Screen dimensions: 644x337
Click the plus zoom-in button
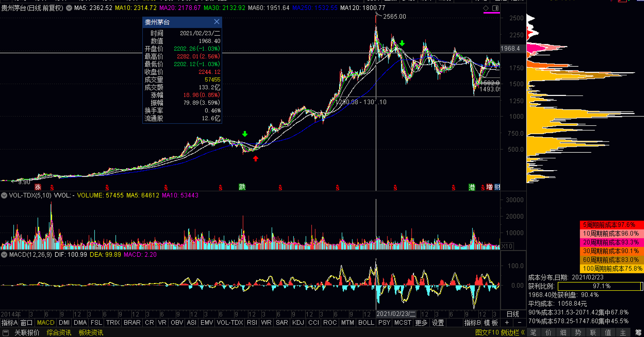[507, 323]
